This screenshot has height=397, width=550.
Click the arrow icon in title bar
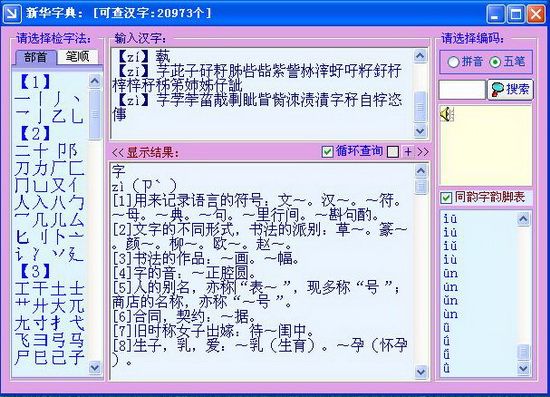point(12,14)
